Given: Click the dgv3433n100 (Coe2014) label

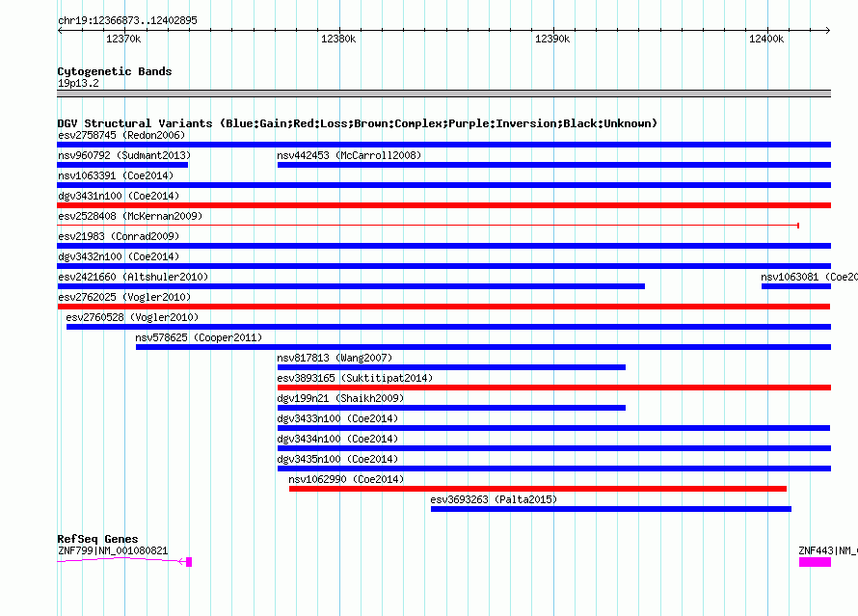Looking at the screenshot, I should [x=337, y=418].
